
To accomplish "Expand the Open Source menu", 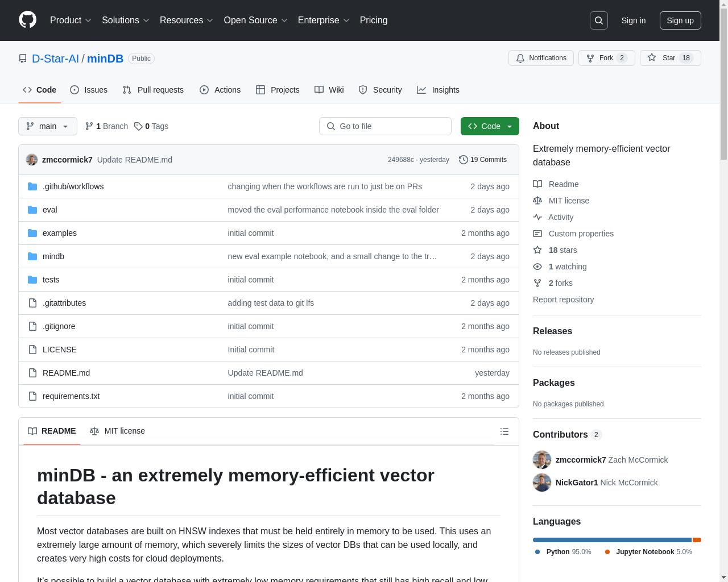I will point(256,20).
